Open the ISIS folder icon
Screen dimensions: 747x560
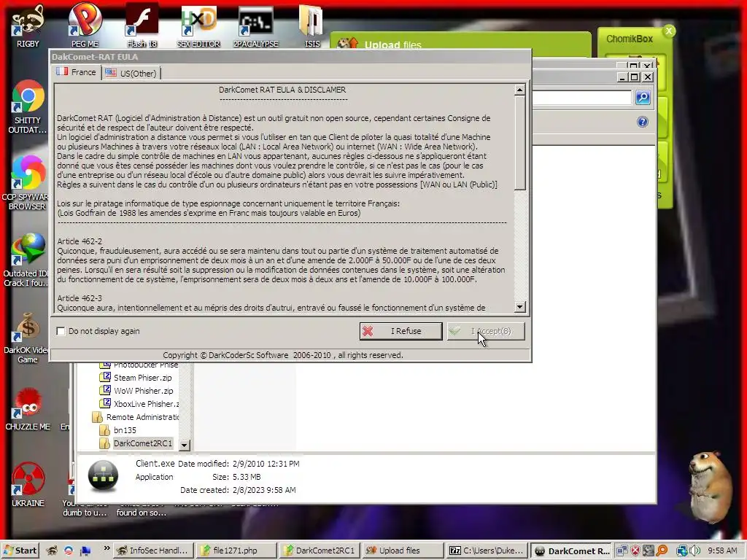[312, 26]
